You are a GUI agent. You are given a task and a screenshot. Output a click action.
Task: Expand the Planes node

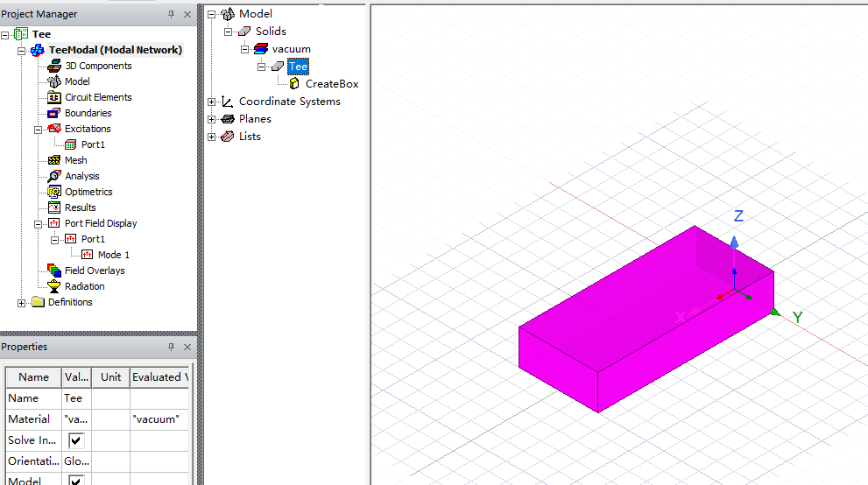pos(211,119)
